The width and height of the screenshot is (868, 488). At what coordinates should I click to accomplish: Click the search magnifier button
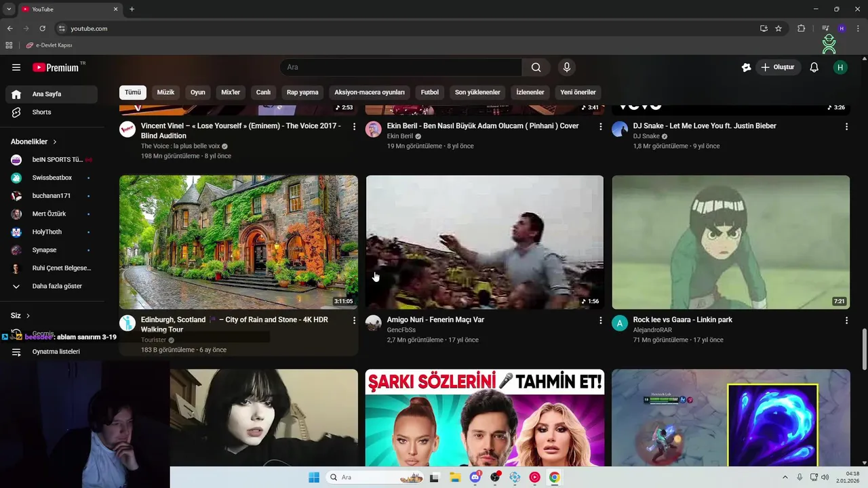point(536,67)
